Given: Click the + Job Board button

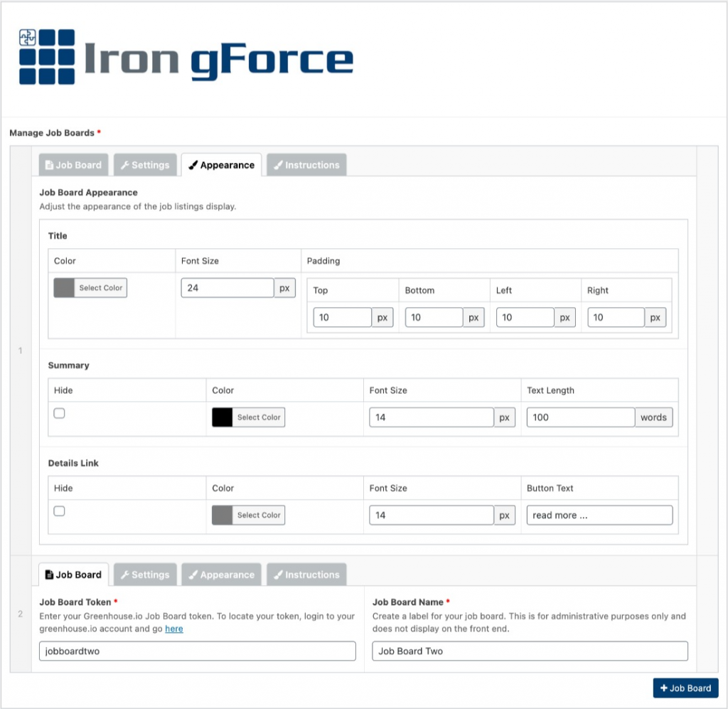Looking at the screenshot, I should [685, 688].
